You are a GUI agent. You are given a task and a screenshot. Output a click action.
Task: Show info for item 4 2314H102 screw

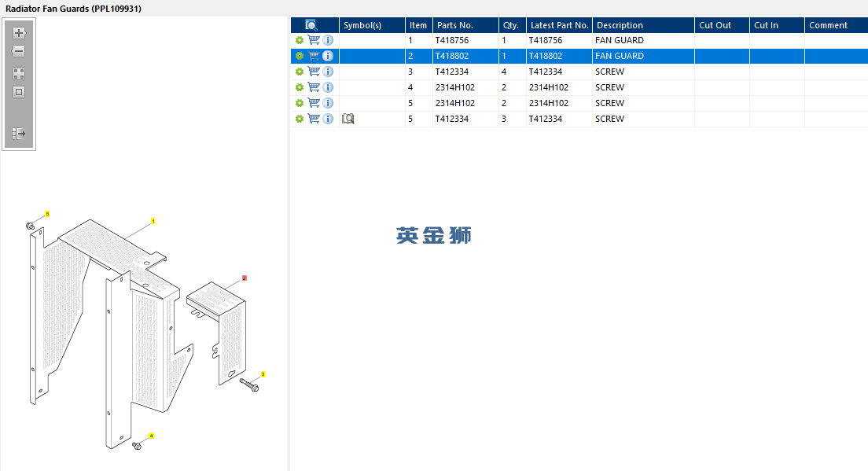click(x=329, y=87)
